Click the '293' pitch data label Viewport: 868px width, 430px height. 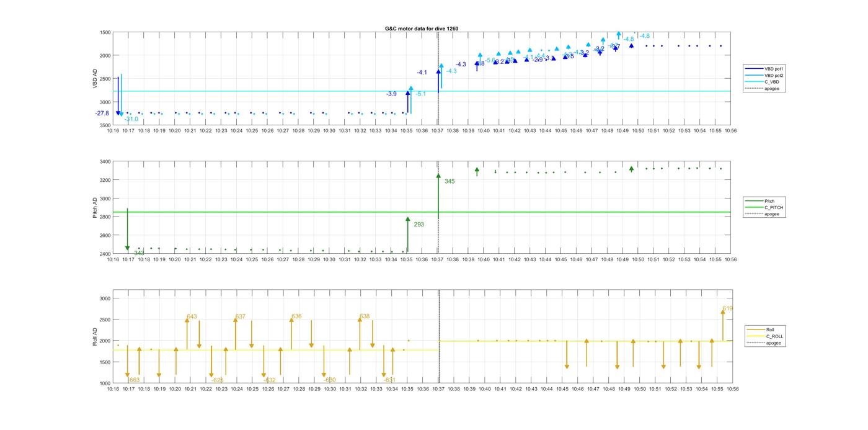pyautogui.click(x=418, y=224)
